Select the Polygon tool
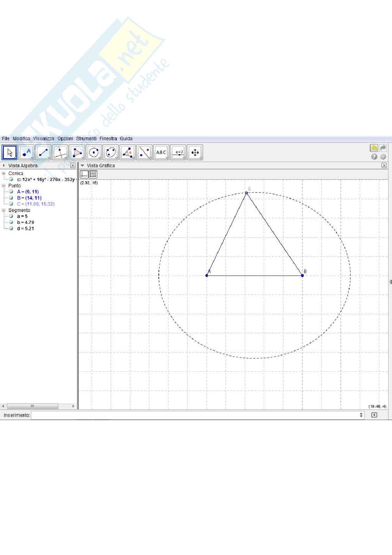392x555 pixels. pyautogui.click(x=77, y=153)
